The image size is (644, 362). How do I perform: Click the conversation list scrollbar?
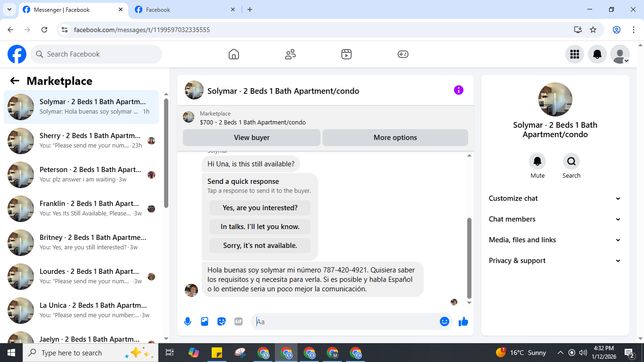(x=166, y=153)
